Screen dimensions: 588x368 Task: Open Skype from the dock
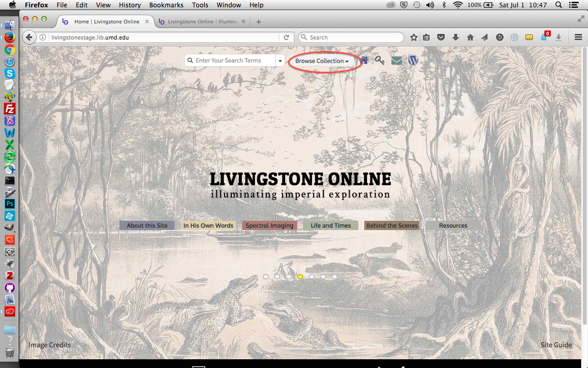pyautogui.click(x=10, y=73)
